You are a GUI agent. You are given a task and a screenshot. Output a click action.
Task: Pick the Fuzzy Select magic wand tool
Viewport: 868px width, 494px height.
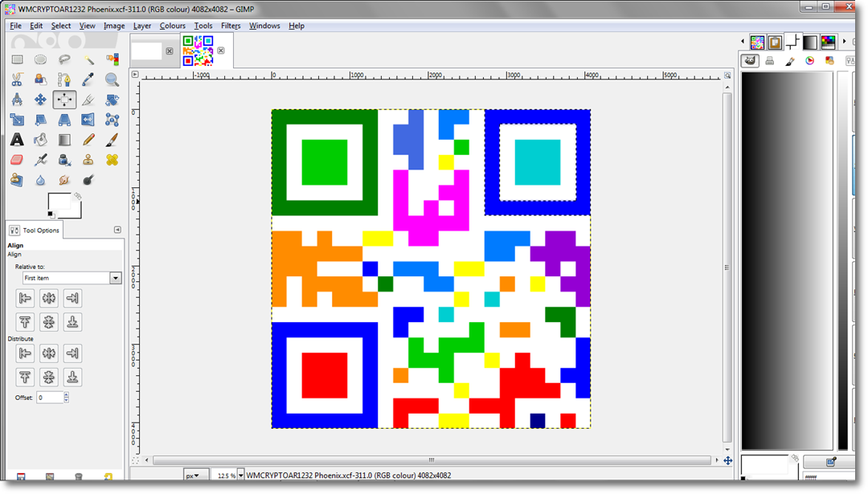click(88, 59)
